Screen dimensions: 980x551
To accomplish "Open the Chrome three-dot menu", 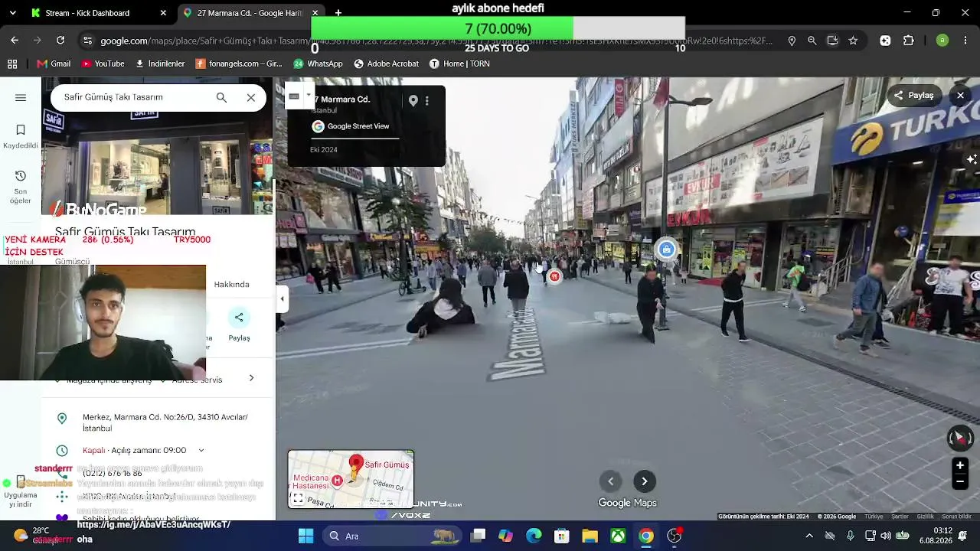I will (x=965, y=41).
